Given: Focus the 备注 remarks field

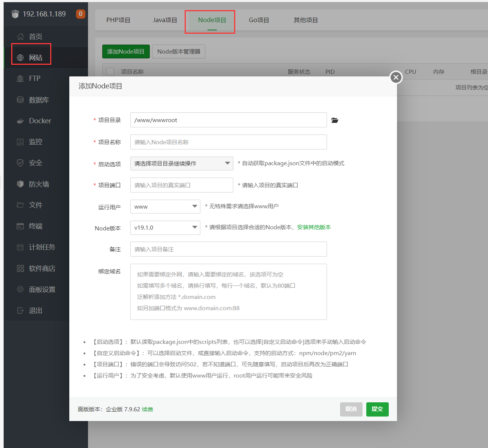Looking at the screenshot, I should 228,249.
